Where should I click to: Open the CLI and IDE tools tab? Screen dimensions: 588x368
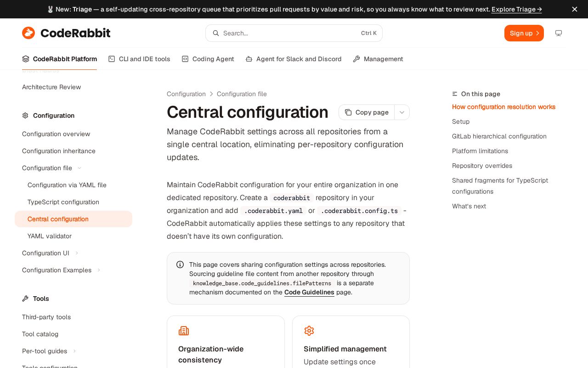[x=139, y=59]
